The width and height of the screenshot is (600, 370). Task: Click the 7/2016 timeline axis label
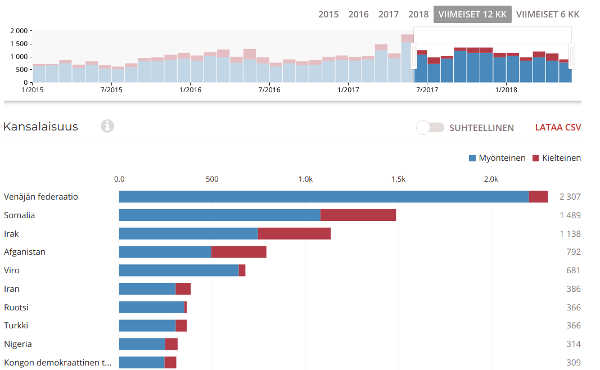269,90
